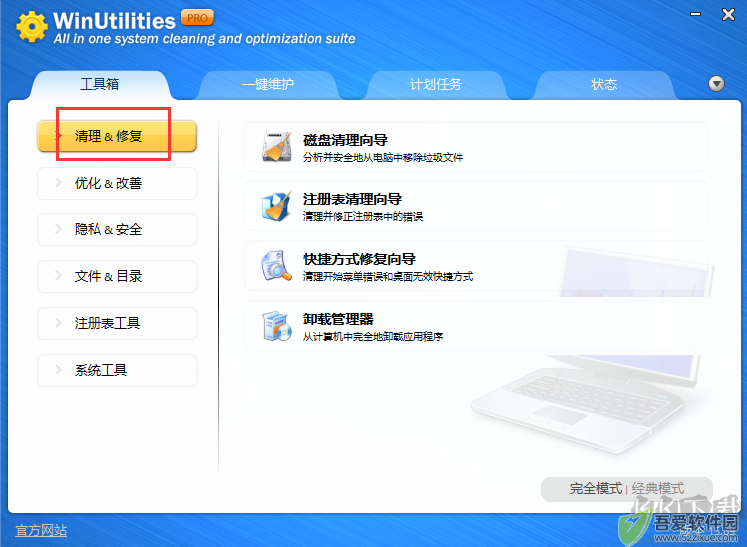
Task: Open the uninstall manager disc icon
Action: pyautogui.click(x=277, y=326)
